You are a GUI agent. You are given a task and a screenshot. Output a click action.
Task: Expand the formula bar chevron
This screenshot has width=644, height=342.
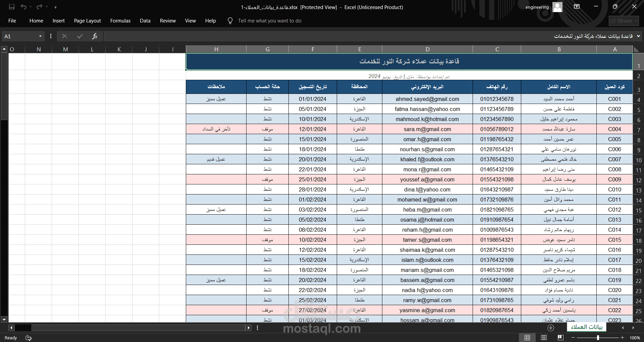638,36
